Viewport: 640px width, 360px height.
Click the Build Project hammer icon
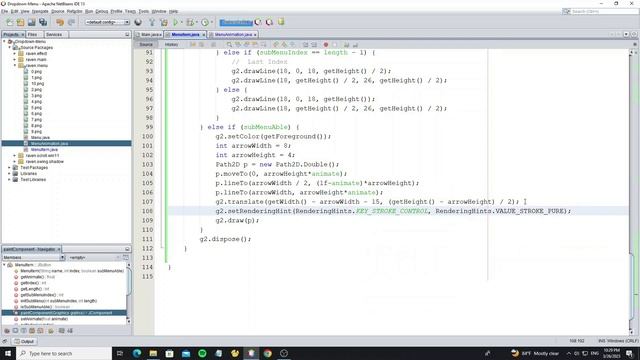coord(152,22)
